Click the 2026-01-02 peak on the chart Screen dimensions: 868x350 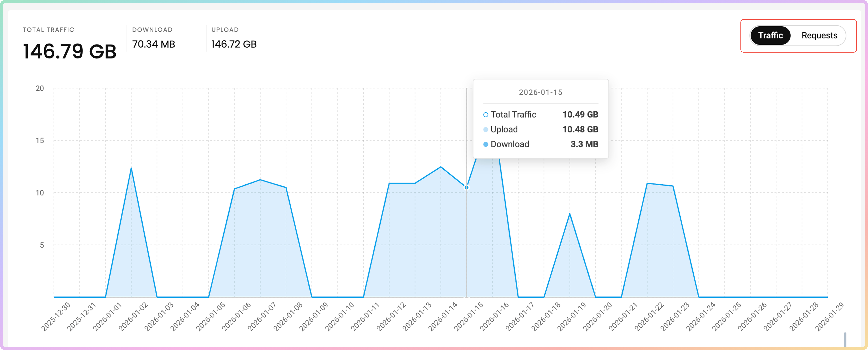click(x=131, y=168)
